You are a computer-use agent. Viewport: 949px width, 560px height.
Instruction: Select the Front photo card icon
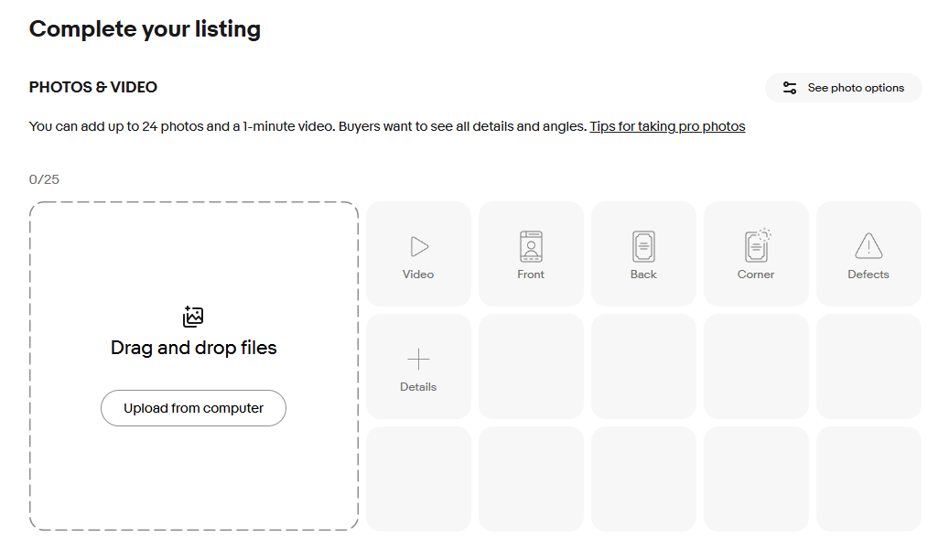531,247
